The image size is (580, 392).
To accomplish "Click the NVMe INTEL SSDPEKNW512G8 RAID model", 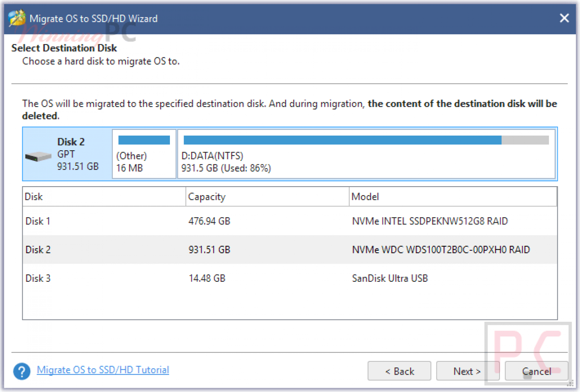I will (x=430, y=221).
